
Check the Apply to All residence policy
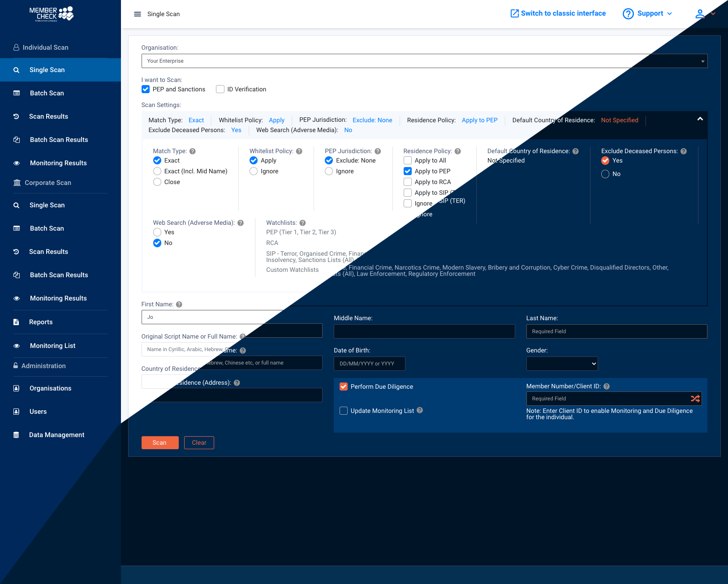[408, 160]
